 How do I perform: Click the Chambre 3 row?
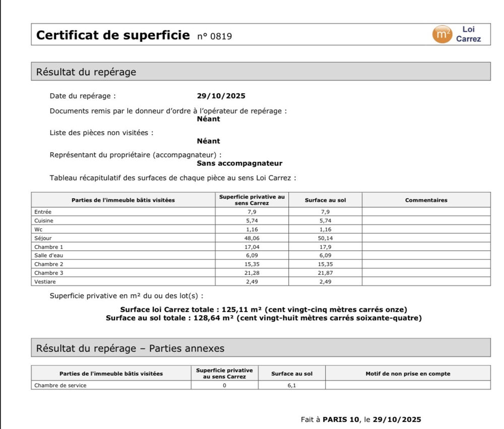121,272
